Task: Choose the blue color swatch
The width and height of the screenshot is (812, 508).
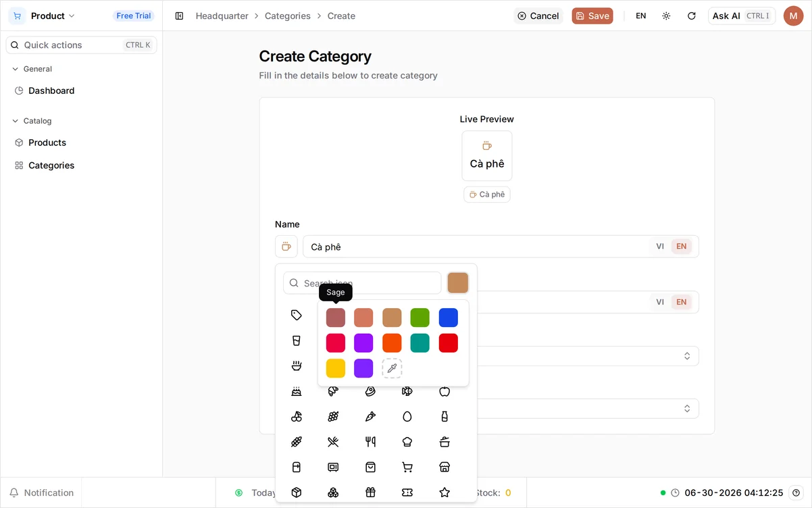Action: click(449, 317)
